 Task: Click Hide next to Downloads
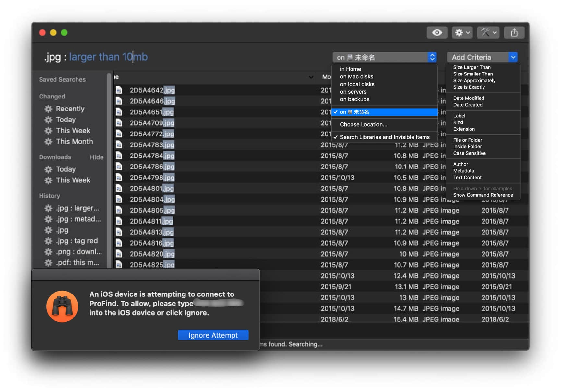pyautogui.click(x=96, y=157)
